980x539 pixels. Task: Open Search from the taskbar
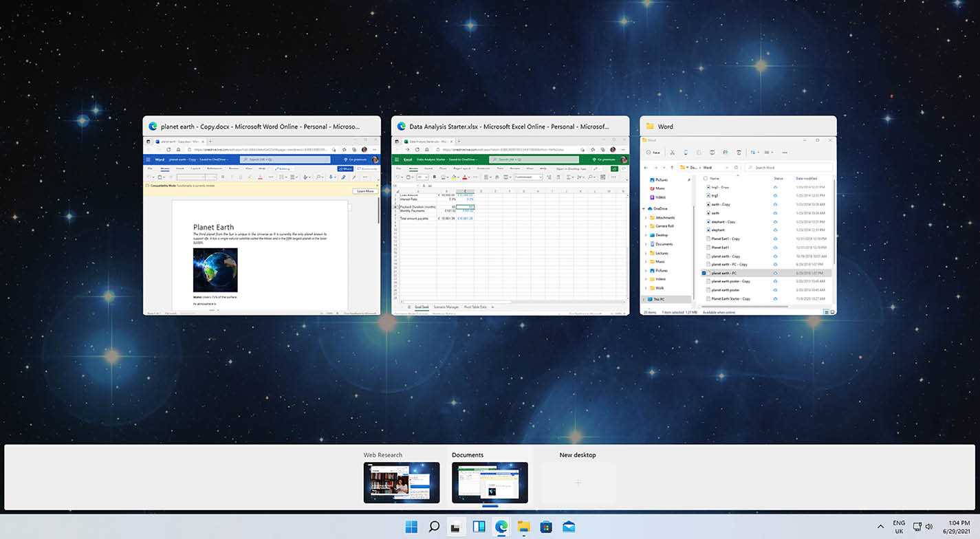tap(434, 527)
